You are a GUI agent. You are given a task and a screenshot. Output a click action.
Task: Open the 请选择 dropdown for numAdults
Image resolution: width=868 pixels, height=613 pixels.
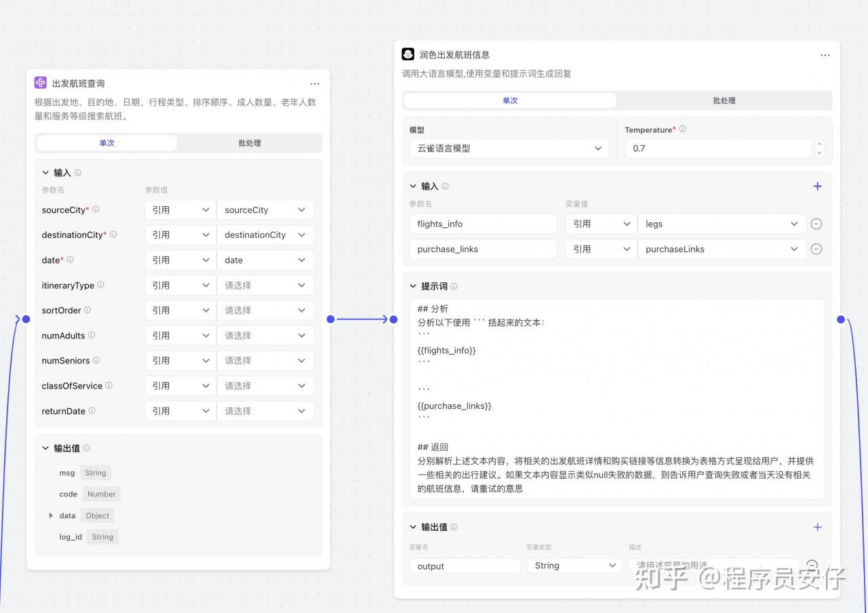265,336
